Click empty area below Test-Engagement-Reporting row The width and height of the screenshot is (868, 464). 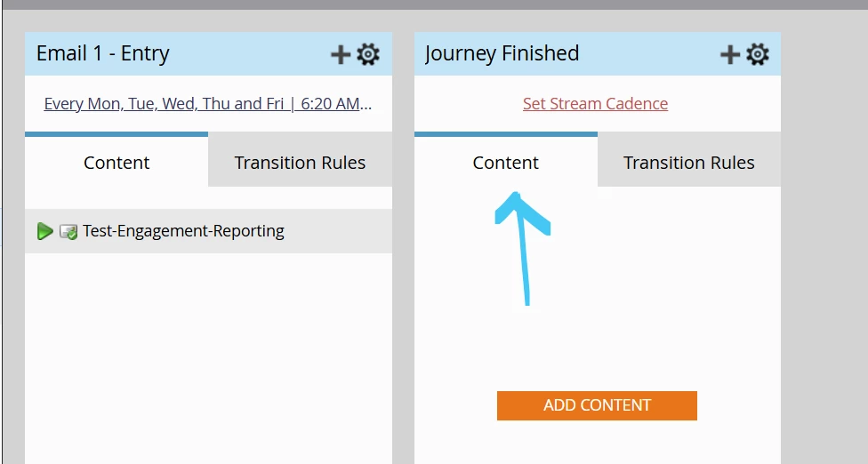208,354
